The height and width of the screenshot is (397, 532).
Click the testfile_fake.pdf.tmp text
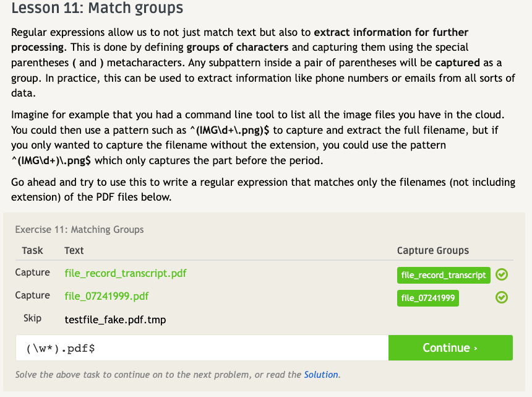(115, 320)
